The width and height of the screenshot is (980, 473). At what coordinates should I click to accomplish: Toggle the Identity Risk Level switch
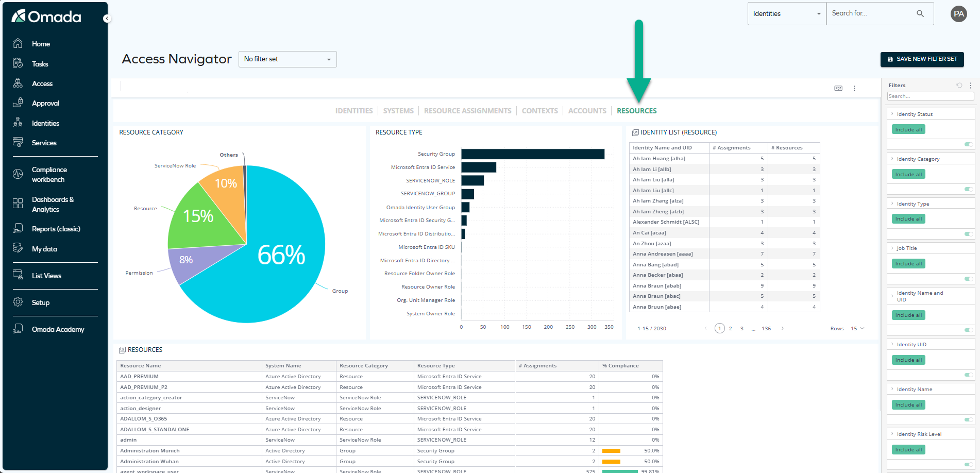coord(969,464)
